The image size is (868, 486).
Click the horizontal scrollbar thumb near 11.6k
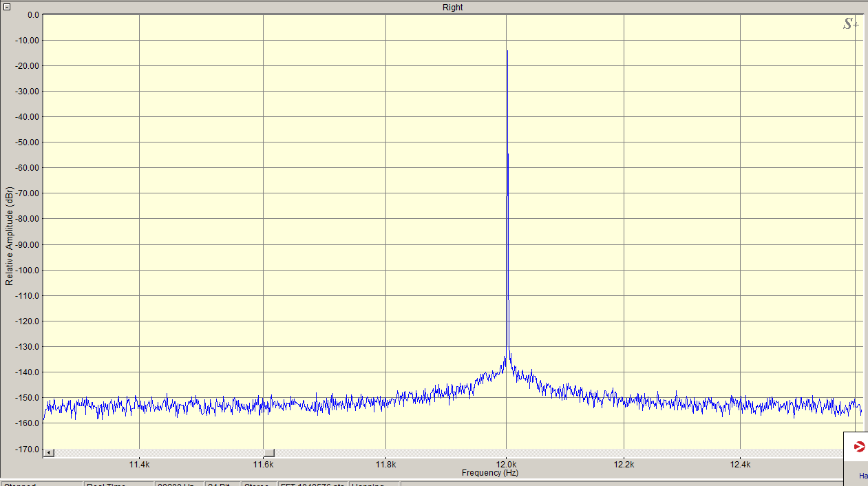269,453
